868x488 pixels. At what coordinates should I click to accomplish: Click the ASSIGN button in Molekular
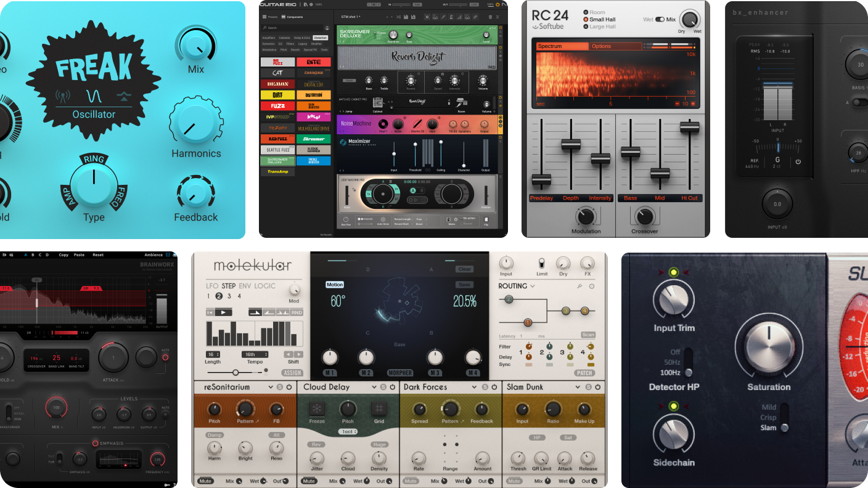click(x=292, y=373)
